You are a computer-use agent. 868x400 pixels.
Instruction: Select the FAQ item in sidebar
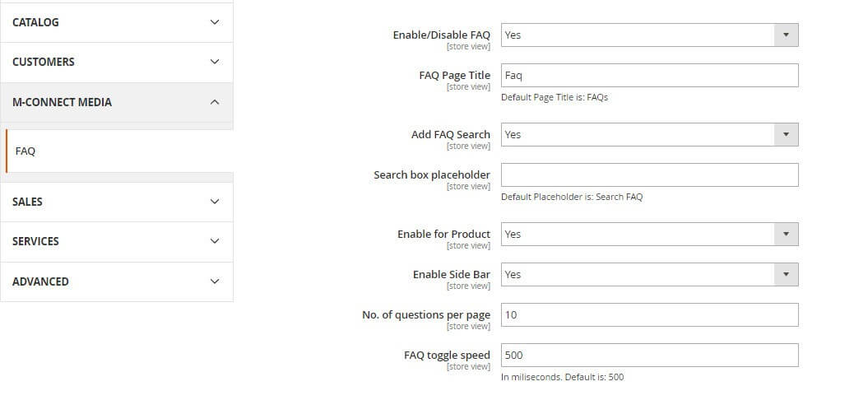[26, 151]
